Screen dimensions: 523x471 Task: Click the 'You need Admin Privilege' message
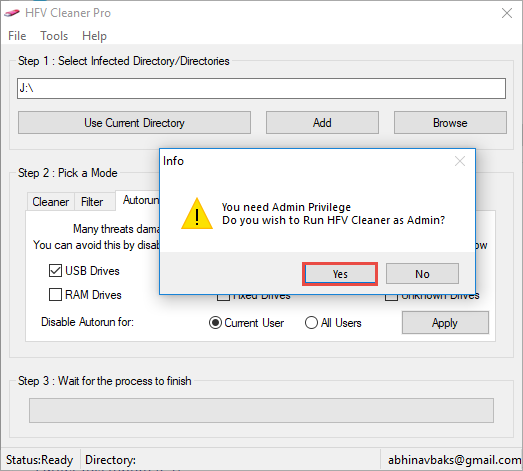(286, 207)
